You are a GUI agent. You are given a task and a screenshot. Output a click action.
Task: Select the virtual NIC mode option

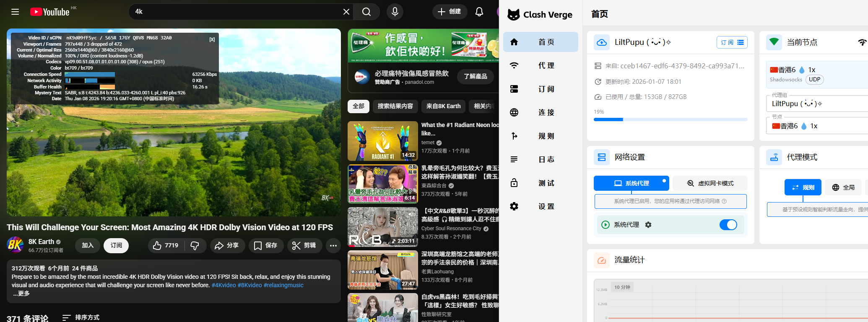[x=710, y=183]
